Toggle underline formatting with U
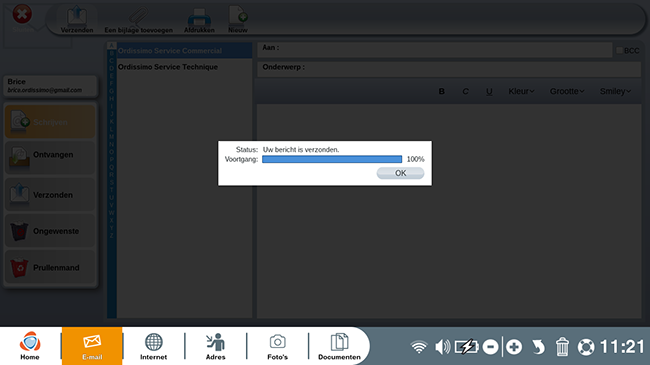 point(489,91)
